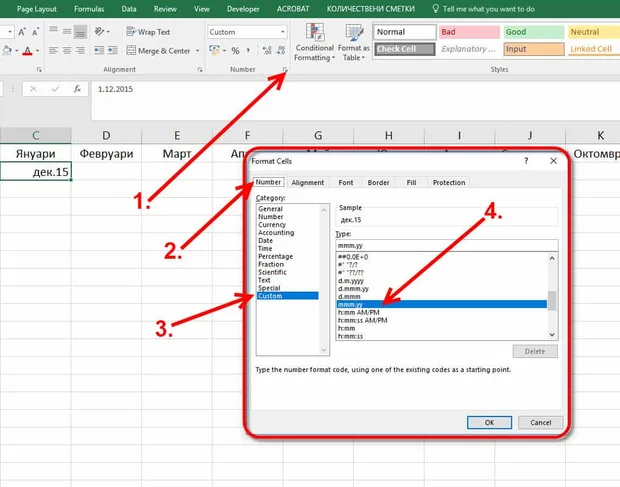Increase the cell indent
620x487 pixels.
113,51
